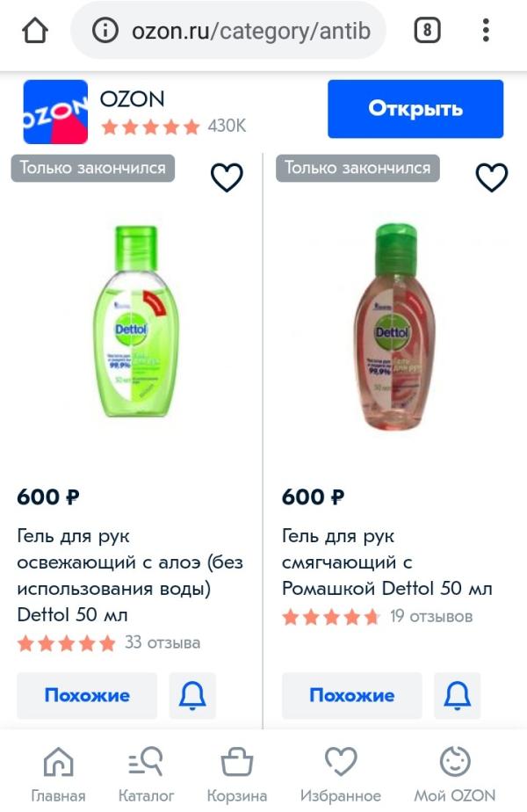This screenshot has width=527, height=812.
Task: Open the Корзина cart tab
Action: 237,773
